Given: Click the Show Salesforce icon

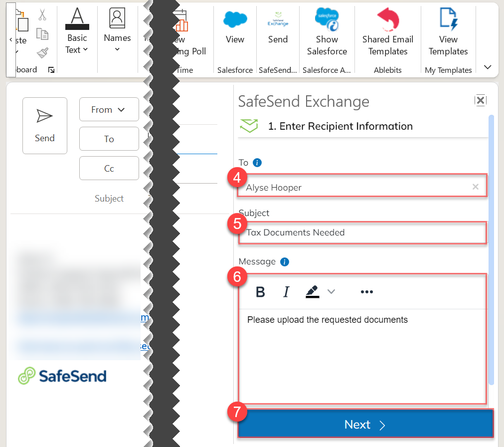Looking at the screenshot, I should (x=327, y=19).
